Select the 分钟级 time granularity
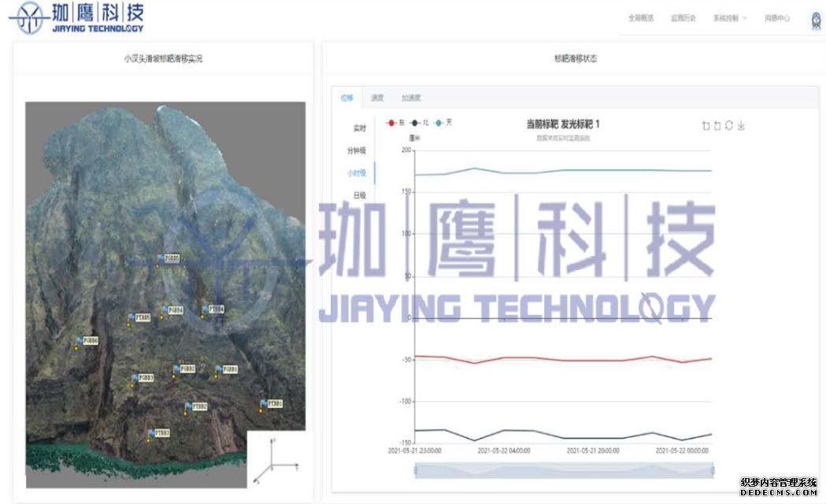 click(x=357, y=150)
